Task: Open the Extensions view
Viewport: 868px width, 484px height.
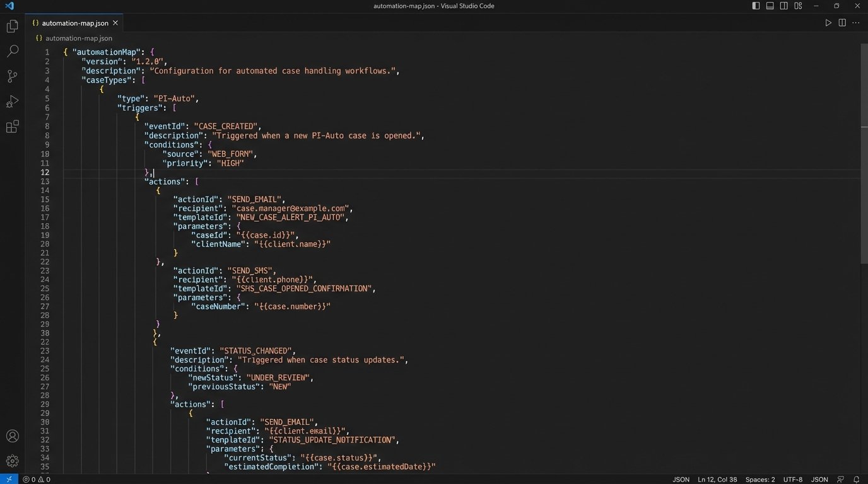Action: pyautogui.click(x=12, y=127)
